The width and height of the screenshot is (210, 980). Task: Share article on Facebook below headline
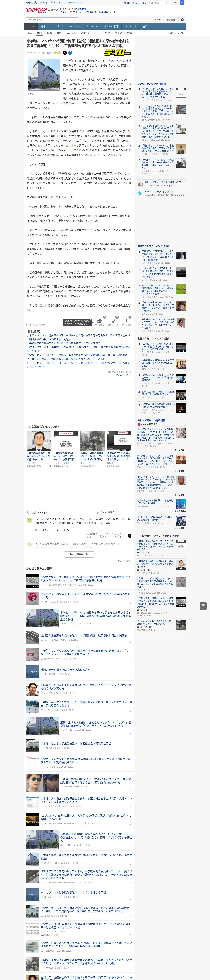tap(70, 53)
